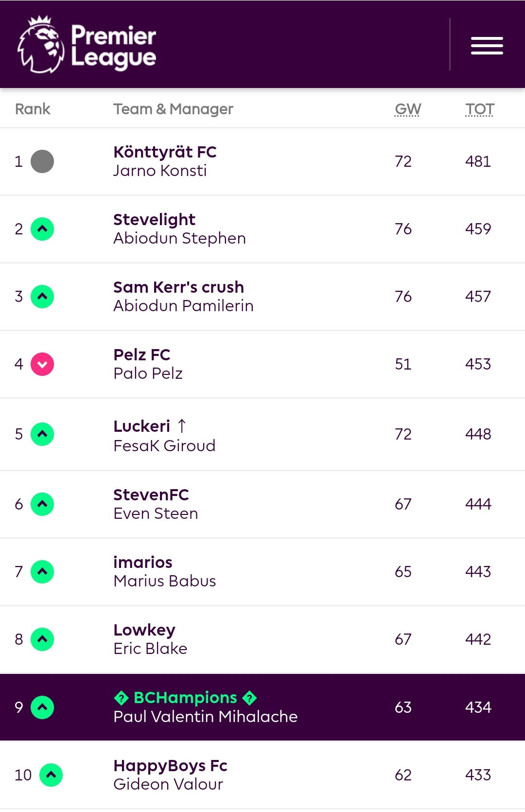Image resolution: width=525 pixels, height=812 pixels.
Task: Click the green up arrow beside Stevelight
Action: tap(42, 229)
